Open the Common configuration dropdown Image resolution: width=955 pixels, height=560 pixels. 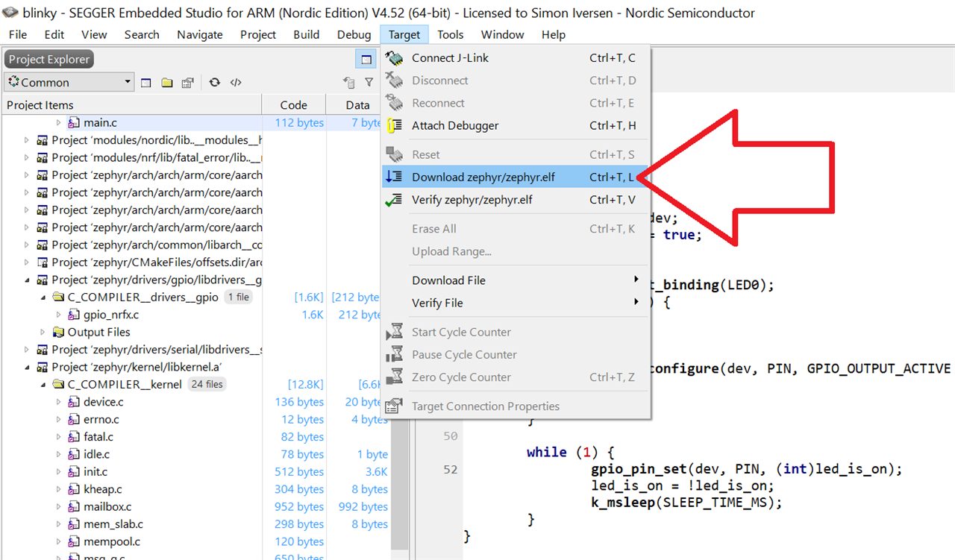coord(69,83)
